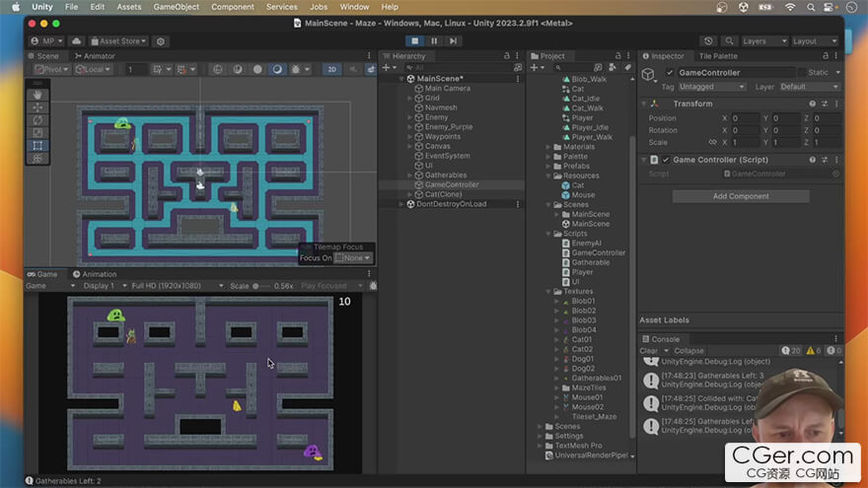This screenshot has width=868, height=488.
Task: Lock the Hierarchy panel
Action: 507,56
